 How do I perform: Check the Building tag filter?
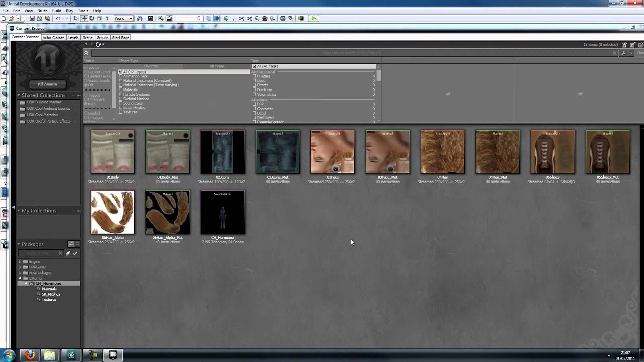[x=254, y=76]
